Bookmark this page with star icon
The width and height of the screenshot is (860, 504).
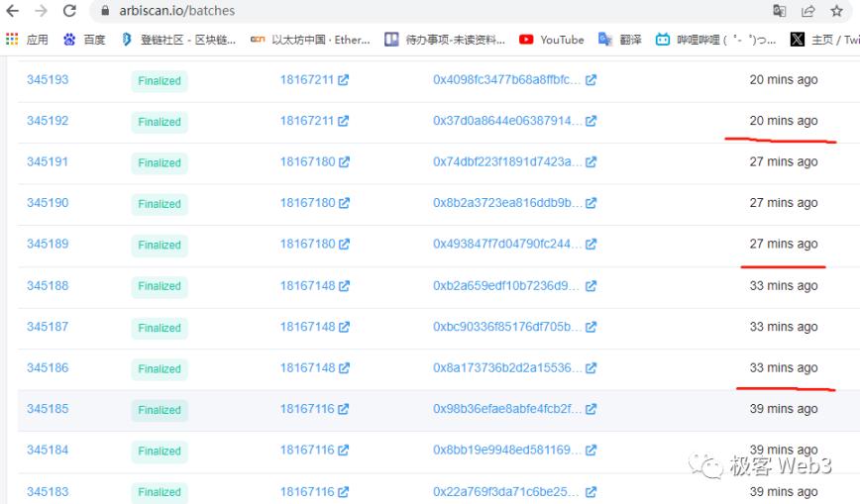click(x=837, y=11)
